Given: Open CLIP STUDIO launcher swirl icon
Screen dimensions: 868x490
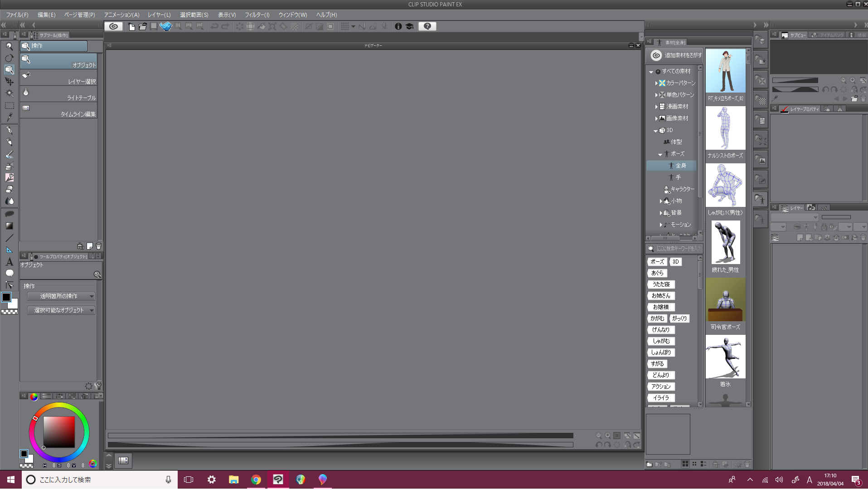Looking at the screenshot, I should pos(113,26).
